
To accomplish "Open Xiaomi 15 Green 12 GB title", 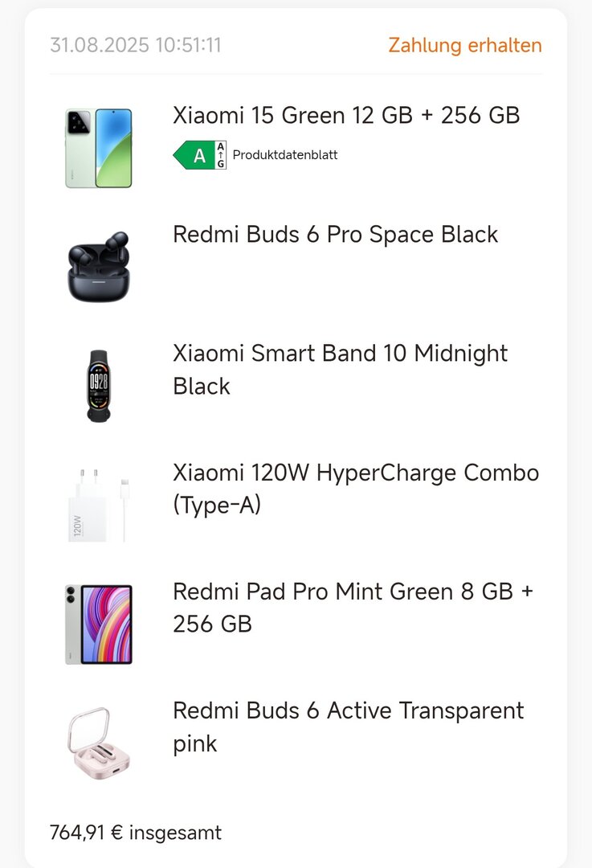I will click(x=346, y=116).
